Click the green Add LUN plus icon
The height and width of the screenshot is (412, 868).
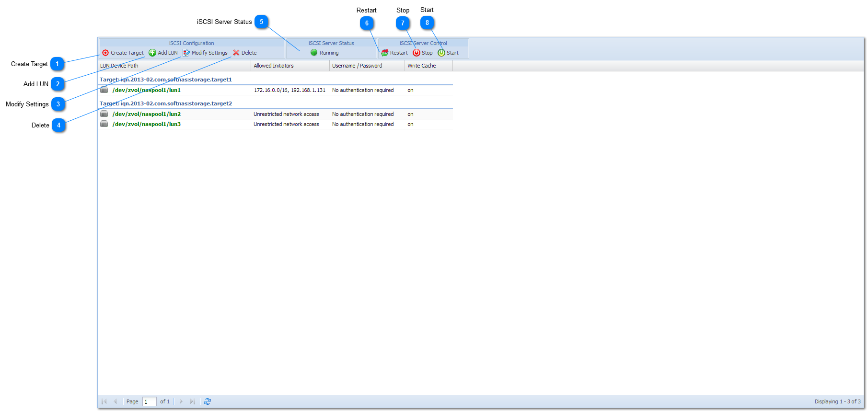click(152, 53)
